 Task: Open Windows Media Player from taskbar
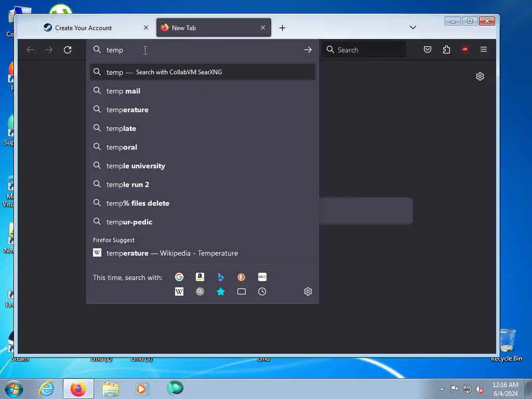141,389
